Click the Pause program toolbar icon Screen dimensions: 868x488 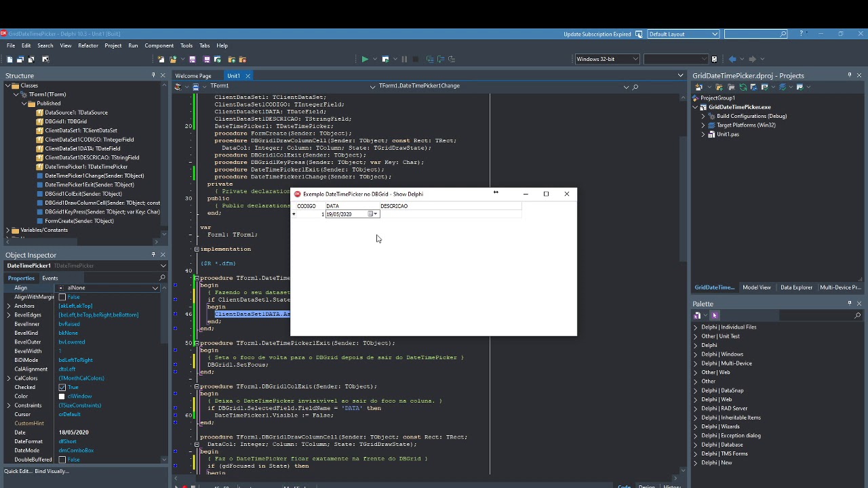click(404, 59)
